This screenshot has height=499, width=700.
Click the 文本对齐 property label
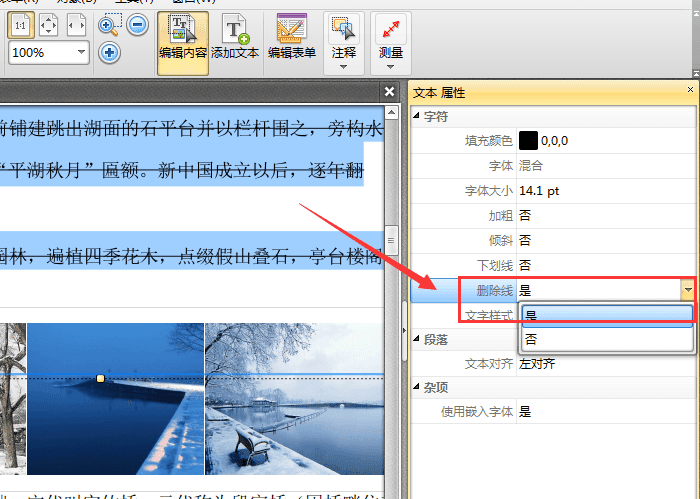[488, 364]
